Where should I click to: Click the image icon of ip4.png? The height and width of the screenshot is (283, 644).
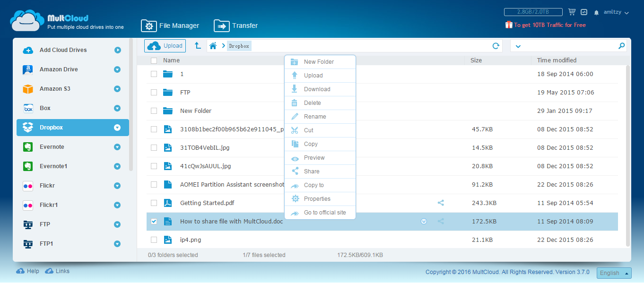[x=167, y=240]
